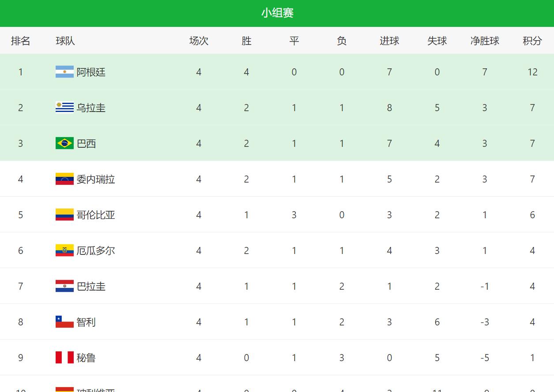Click the Ecuador flag icon
Image resolution: width=554 pixels, height=392 pixels.
[x=64, y=250]
